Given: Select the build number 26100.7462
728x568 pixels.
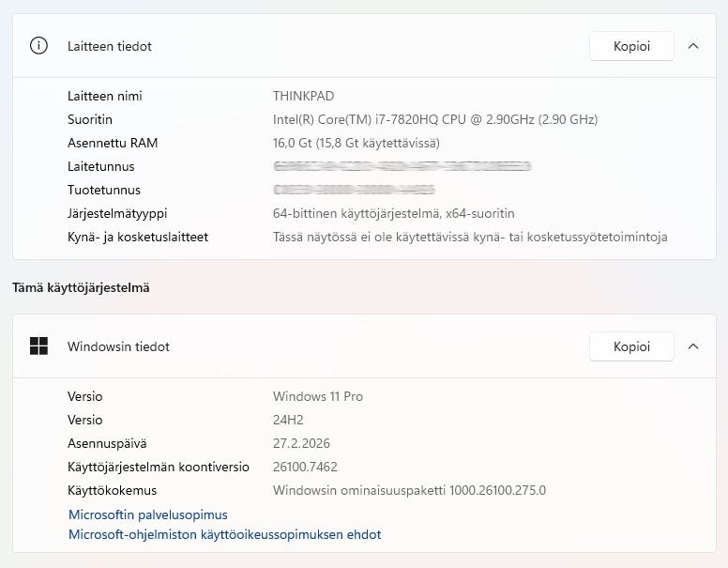Looking at the screenshot, I should (x=305, y=467).
